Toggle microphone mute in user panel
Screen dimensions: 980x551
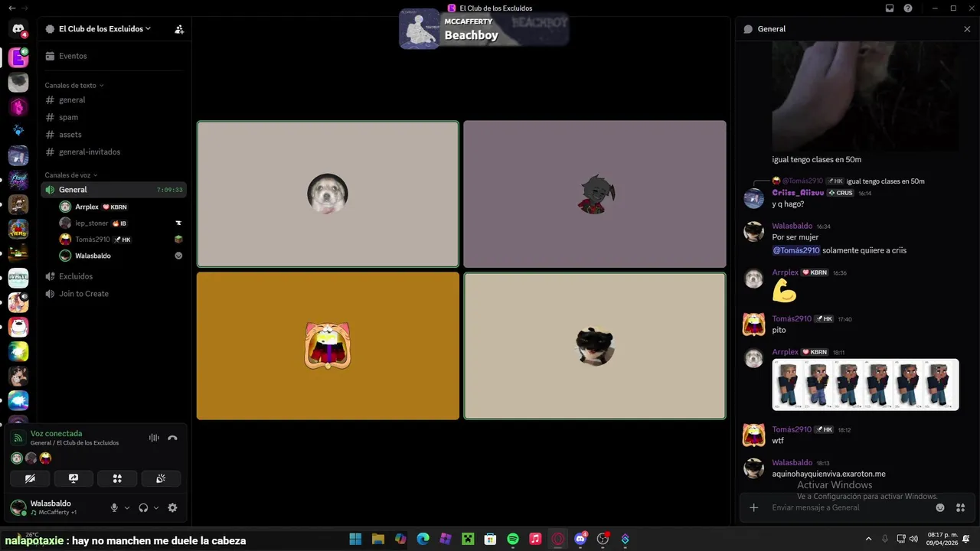pos(114,507)
